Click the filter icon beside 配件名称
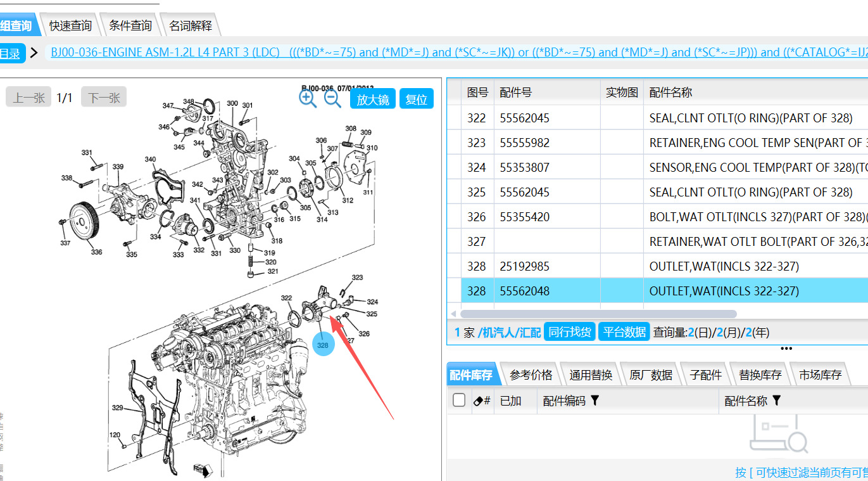This screenshot has width=868, height=481. (777, 401)
